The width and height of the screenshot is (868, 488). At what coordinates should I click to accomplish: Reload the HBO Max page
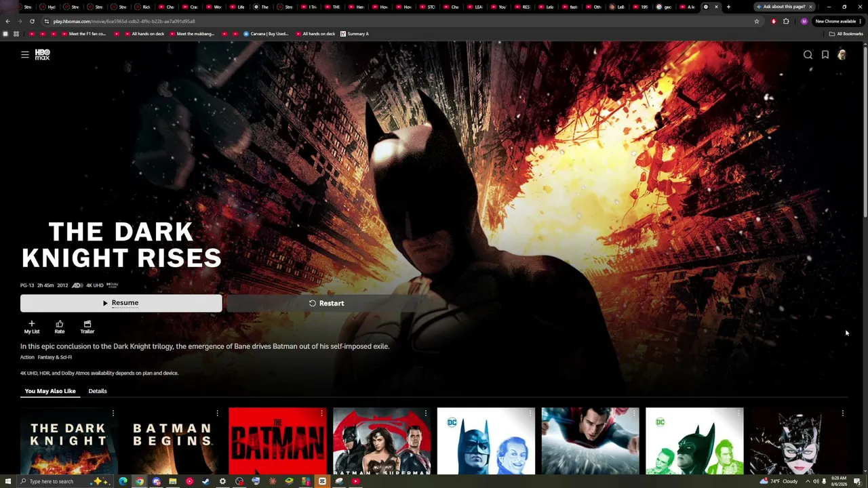click(x=32, y=21)
